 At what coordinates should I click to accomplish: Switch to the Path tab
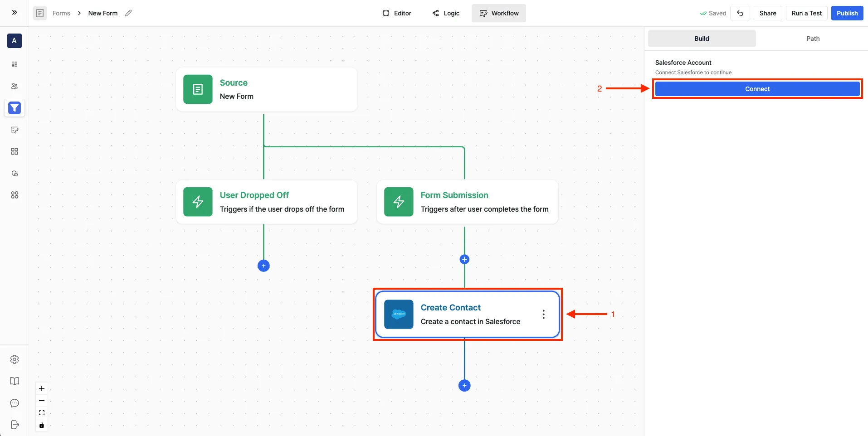coord(813,39)
